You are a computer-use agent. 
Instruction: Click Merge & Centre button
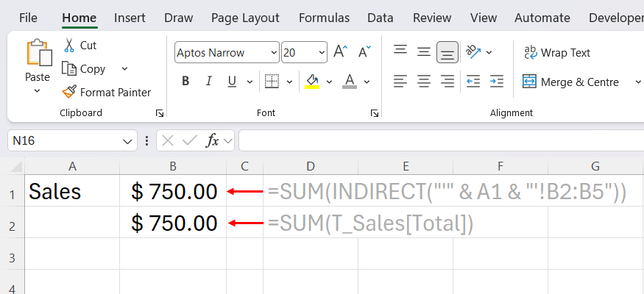570,82
